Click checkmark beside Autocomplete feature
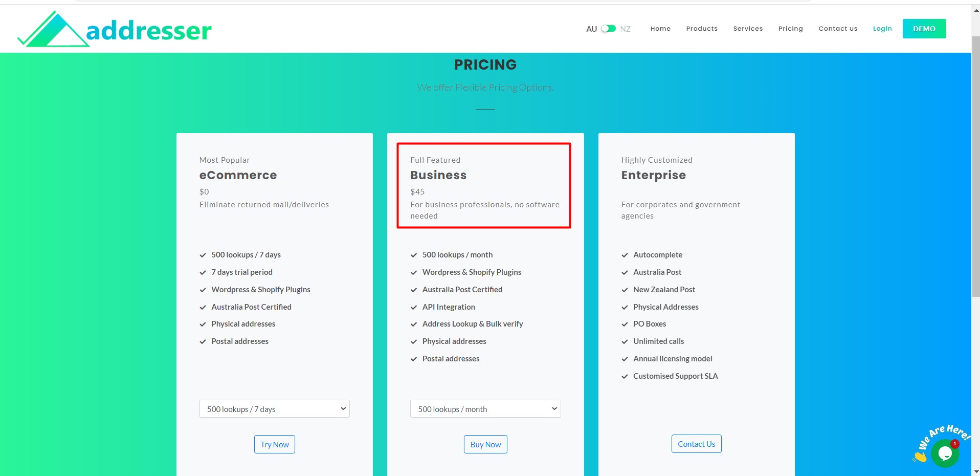 click(625, 255)
